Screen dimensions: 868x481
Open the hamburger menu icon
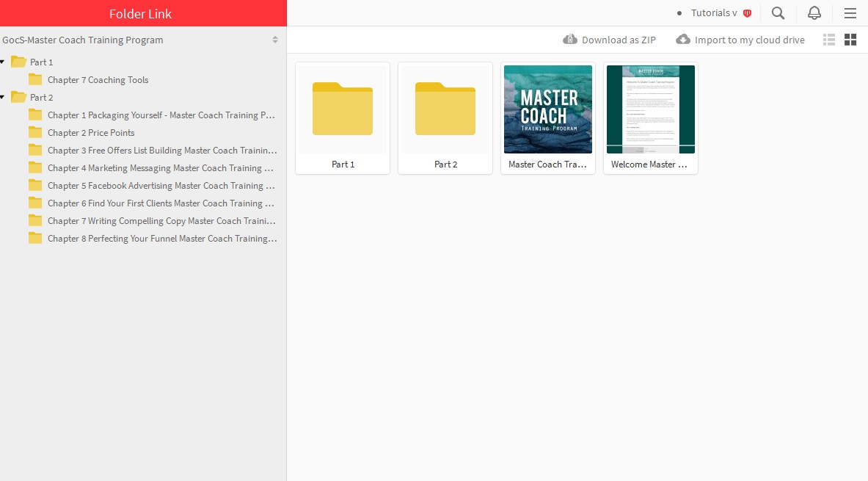[x=850, y=13]
